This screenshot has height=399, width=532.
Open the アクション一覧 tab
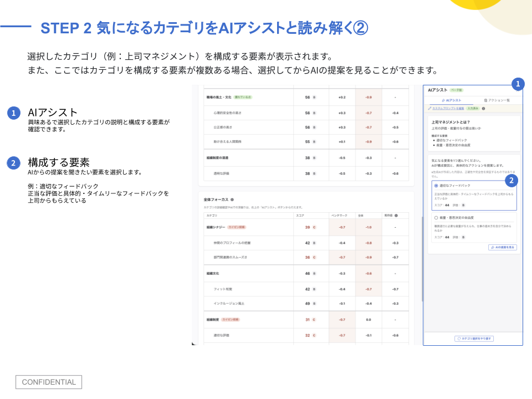(x=497, y=100)
